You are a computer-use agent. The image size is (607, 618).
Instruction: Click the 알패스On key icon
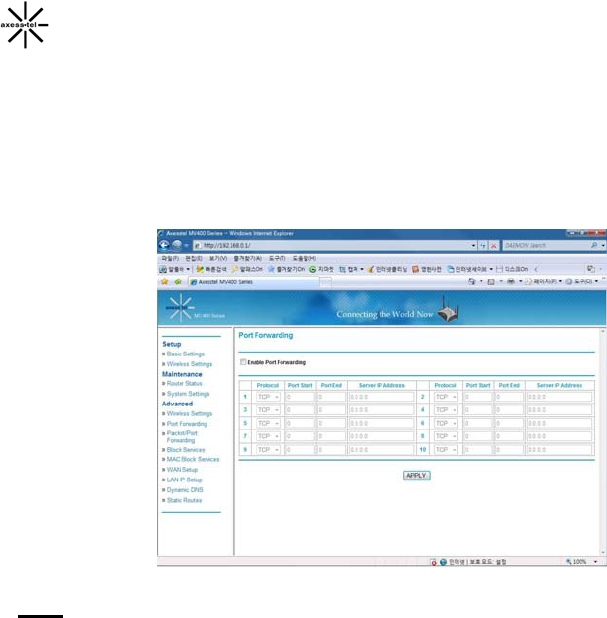(235, 269)
